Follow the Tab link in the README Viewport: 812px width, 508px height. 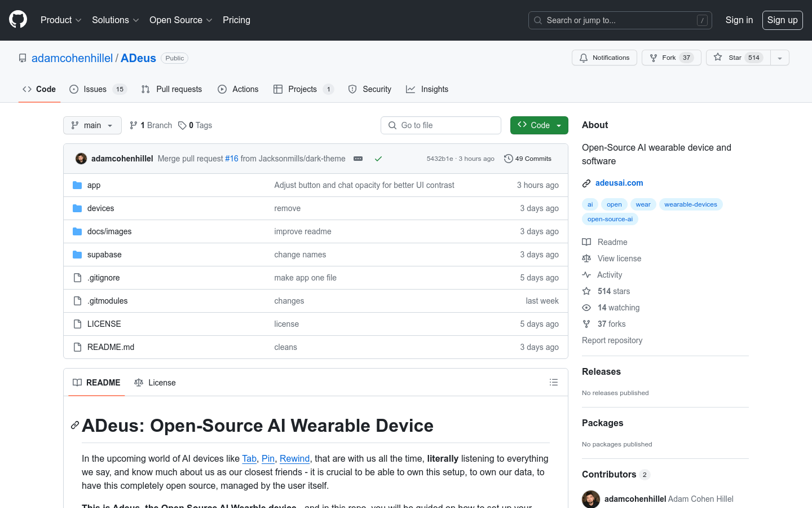pyautogui.click(x=249, y=458)
